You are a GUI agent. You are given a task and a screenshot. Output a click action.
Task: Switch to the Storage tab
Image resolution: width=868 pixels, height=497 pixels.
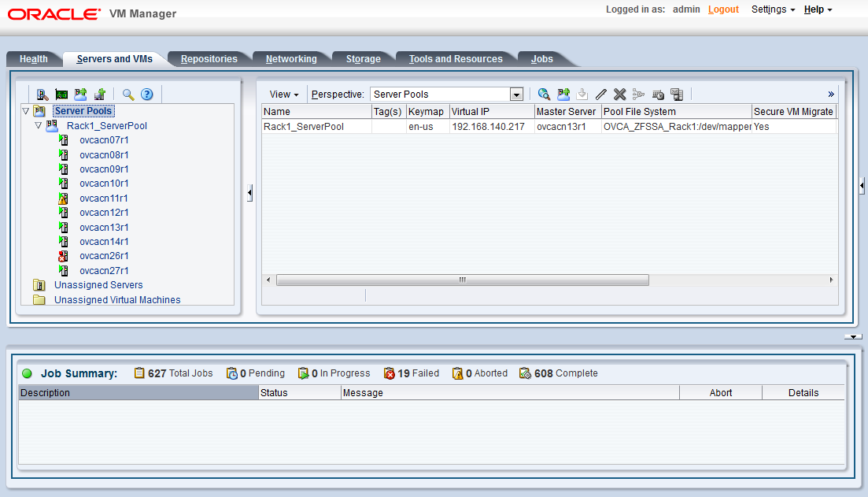[x=363, y=59]
